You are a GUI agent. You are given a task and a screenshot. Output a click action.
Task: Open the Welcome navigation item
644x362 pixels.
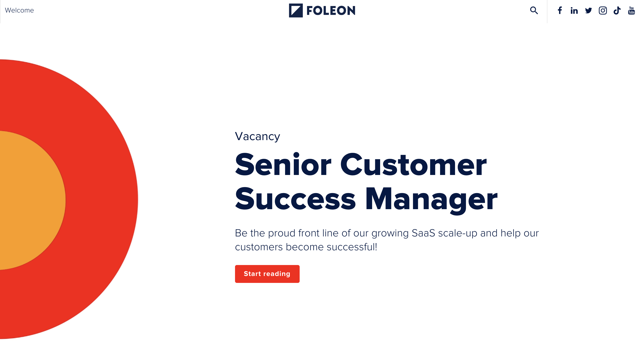19,10
